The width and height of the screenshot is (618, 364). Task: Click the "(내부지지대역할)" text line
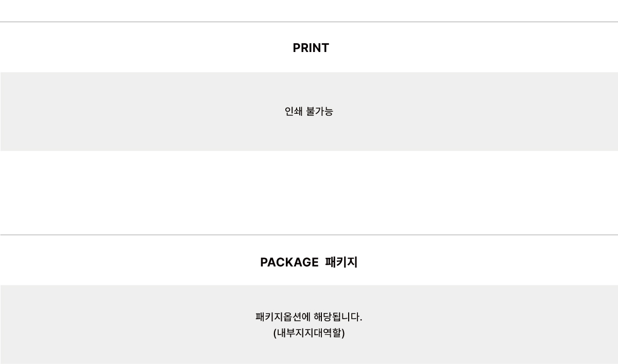click(309, 333)
